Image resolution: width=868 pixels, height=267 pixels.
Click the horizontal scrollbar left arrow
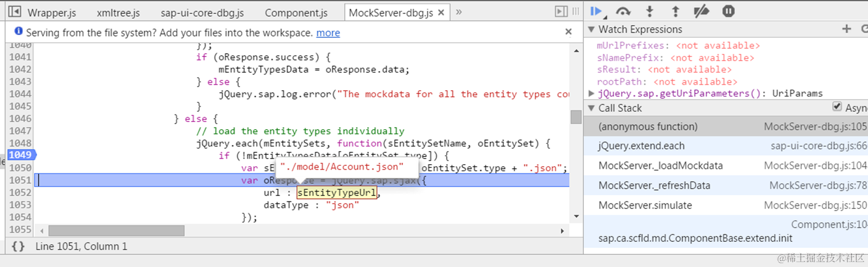42,231
